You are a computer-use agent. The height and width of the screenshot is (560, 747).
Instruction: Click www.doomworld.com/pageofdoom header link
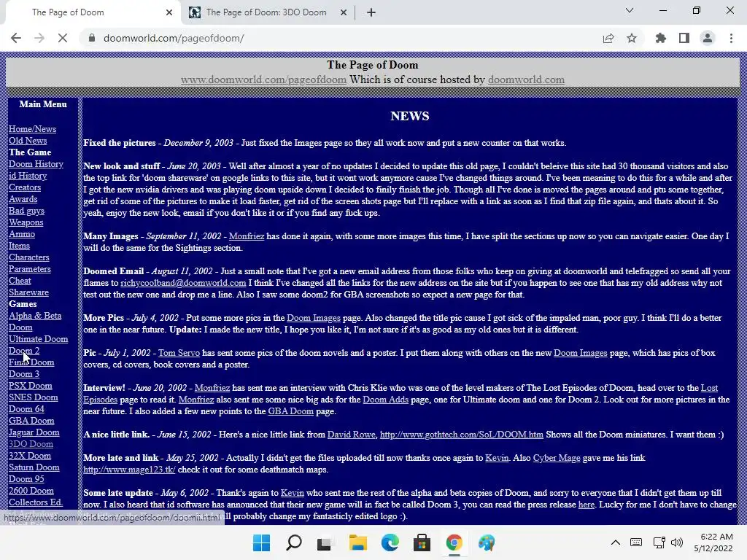coord(263,79)
